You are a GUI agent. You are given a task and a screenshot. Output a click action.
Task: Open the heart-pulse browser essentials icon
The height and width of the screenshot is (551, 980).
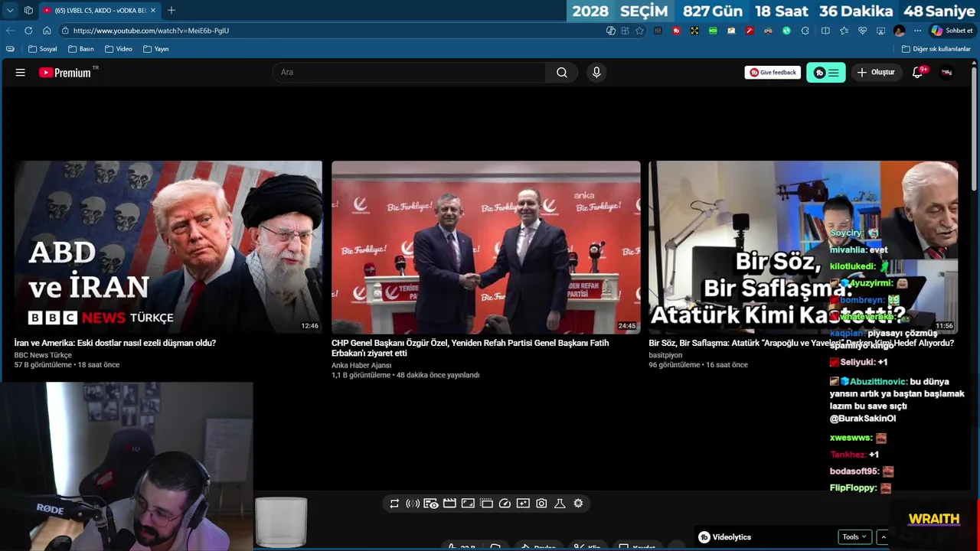(x=862, y=31)
